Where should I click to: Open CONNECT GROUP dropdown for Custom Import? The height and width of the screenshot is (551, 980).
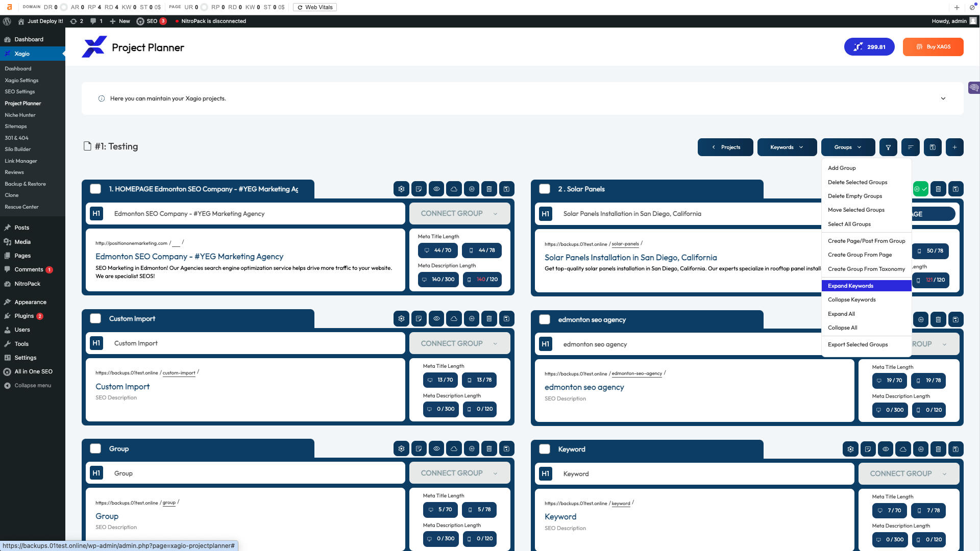[x=459, y=343]
